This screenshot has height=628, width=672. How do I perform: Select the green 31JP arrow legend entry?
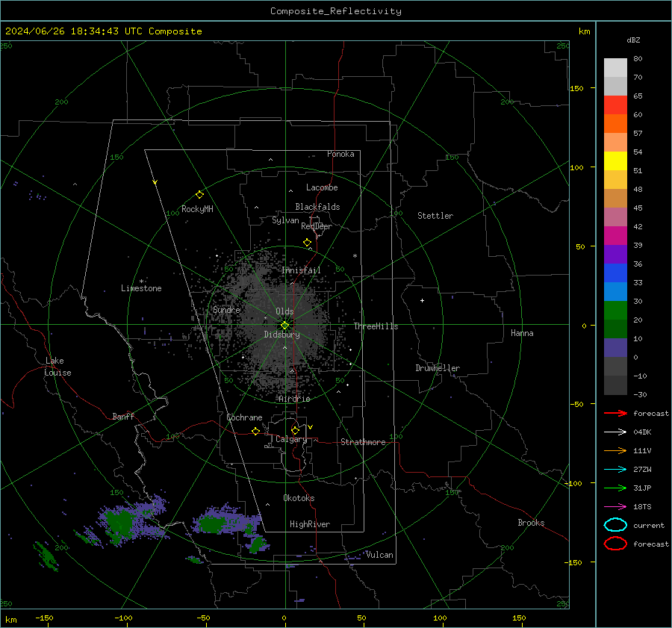pos(615,488)
